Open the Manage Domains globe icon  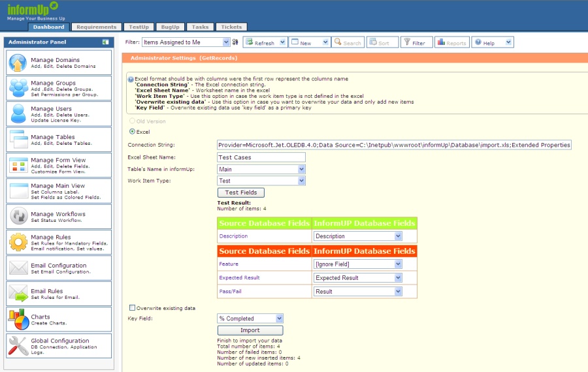pos(18,63)
